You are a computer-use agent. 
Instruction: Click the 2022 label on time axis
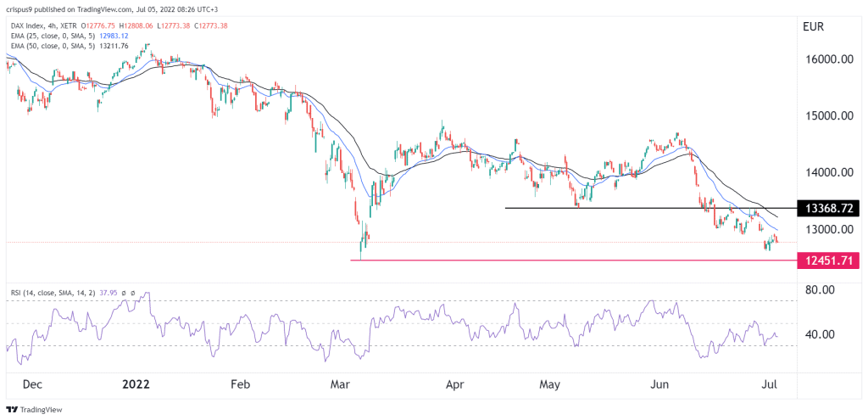click(136, 384)
